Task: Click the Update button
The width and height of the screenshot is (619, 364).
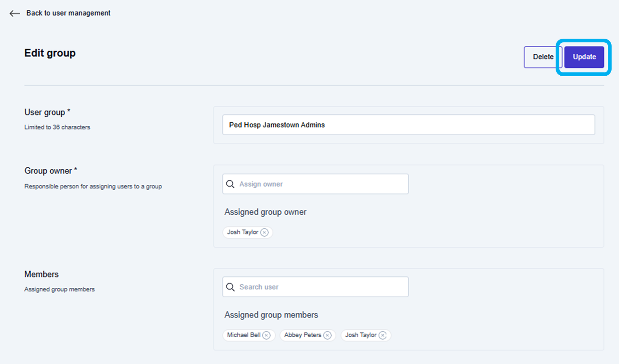Action: (584, 57)
